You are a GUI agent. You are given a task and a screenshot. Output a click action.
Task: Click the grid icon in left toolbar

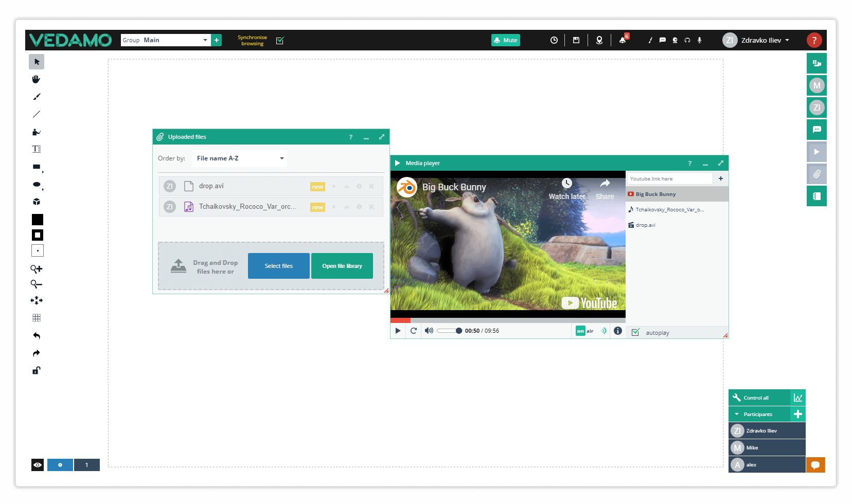pyautogui.click(x=37, y=318)
